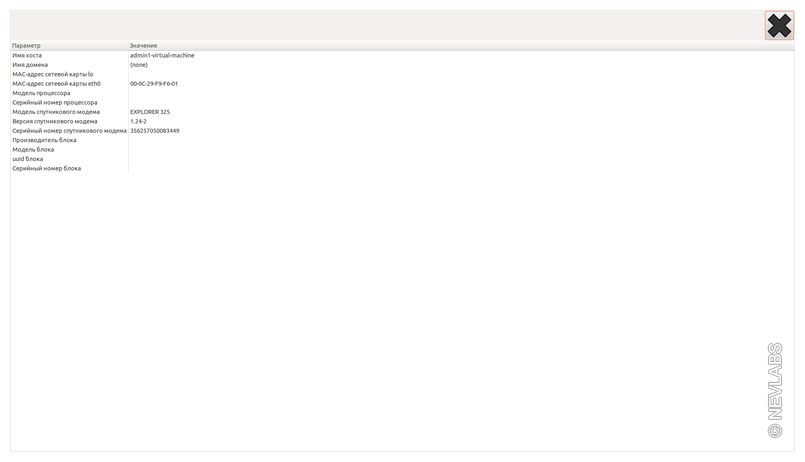Select the 'Версия спутникового модема' row
Screen dimensions: 805x462
click(55, 121)
